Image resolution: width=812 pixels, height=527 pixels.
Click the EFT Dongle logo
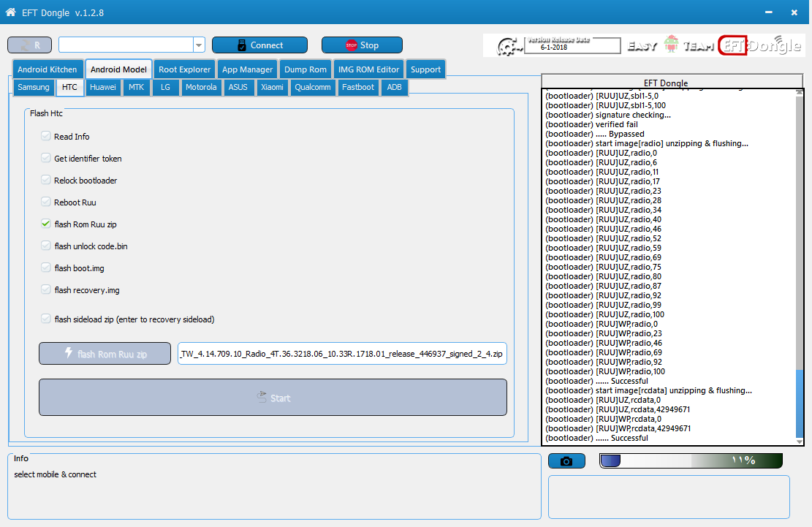(760, 45)
